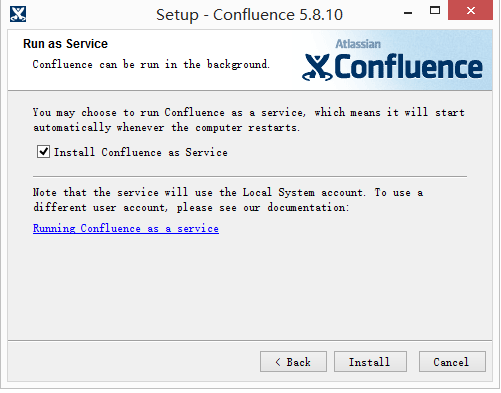Click the Confluence installer icon in title bar

pos(18,14)
